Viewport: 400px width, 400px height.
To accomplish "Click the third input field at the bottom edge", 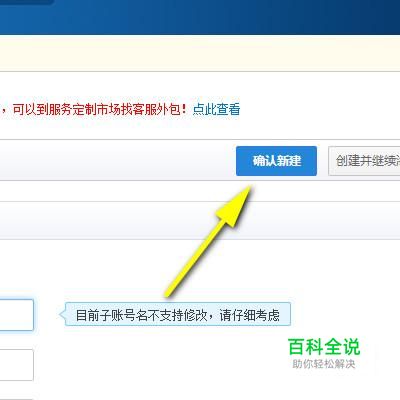I will 17,399.
